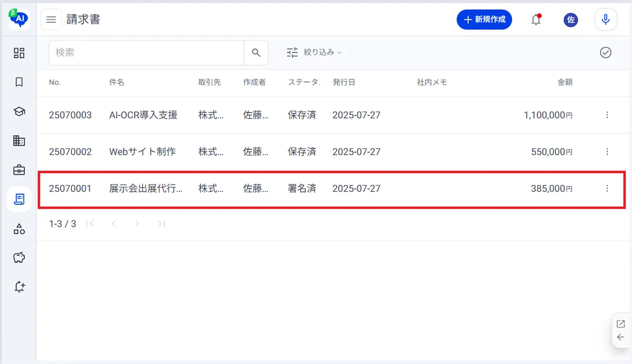Open the bookmark icon in sidebar
Image resolution: width=632 pixels, height=364 pixels.
(19, 82)
